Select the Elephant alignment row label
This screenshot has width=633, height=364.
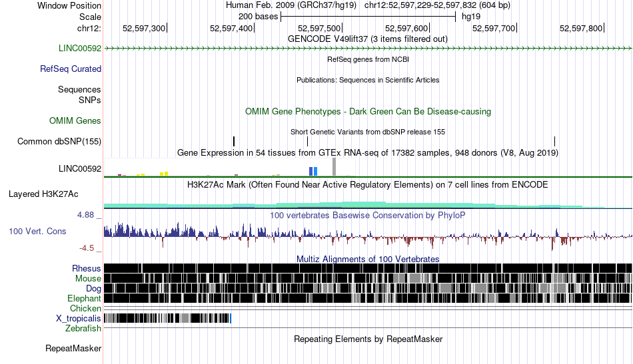(x=85, y=299)
